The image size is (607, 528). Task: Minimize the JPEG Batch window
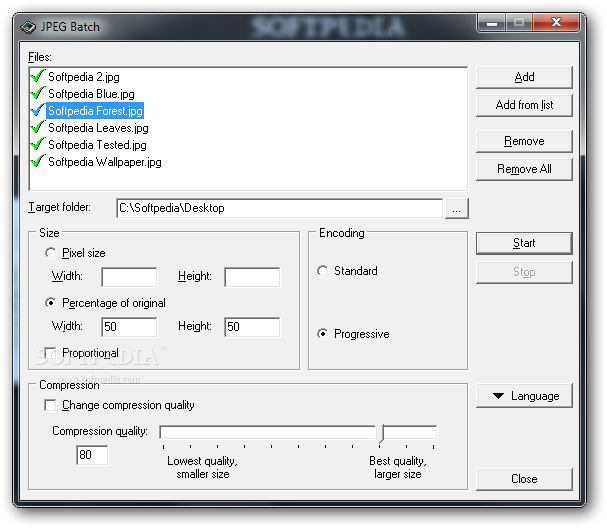click(492, 23)
